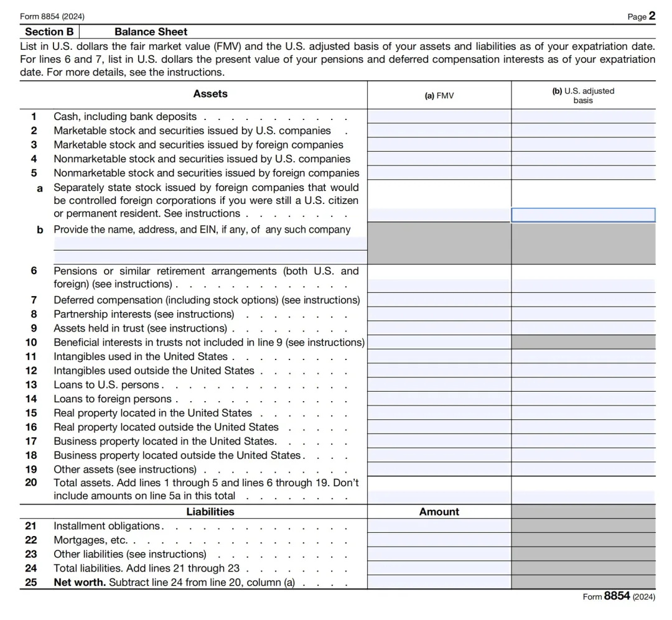The image size is (672, 620).
Task: Click FMV field for line 4 nonmarketable U.S. stock
Action: (439, 159)
